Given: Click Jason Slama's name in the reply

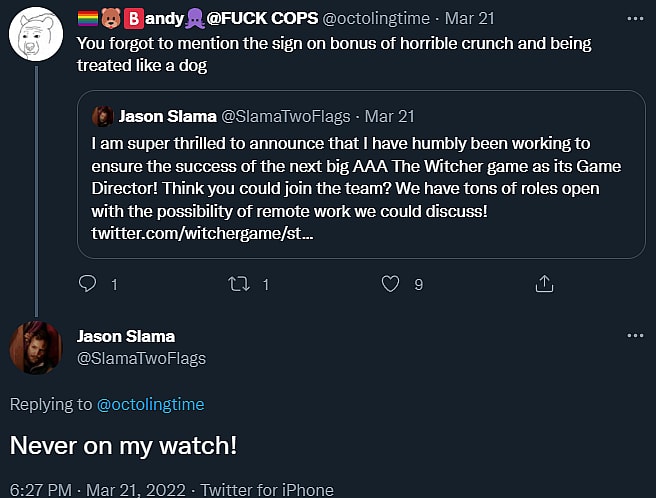Looking at the screenshot, I should point(126,336).
